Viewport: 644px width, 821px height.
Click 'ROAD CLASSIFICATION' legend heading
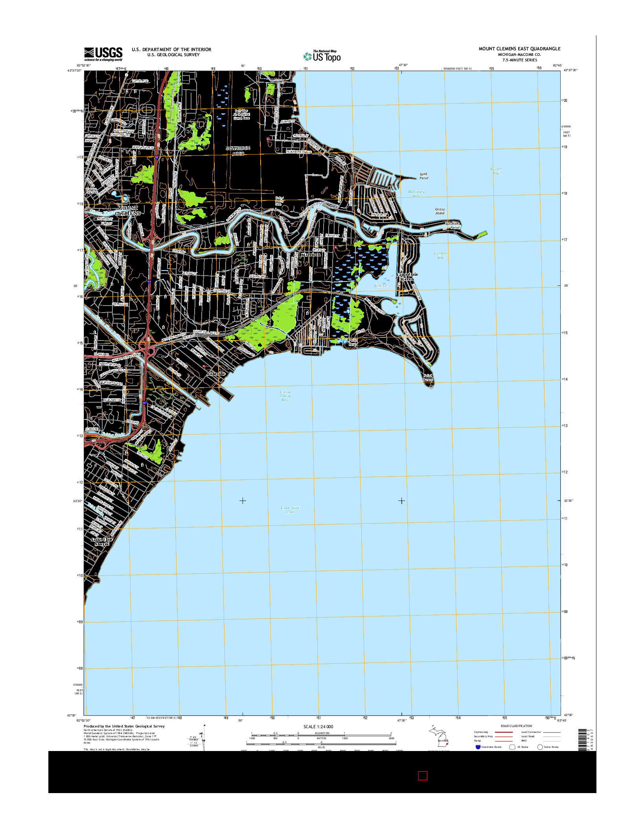516,726
